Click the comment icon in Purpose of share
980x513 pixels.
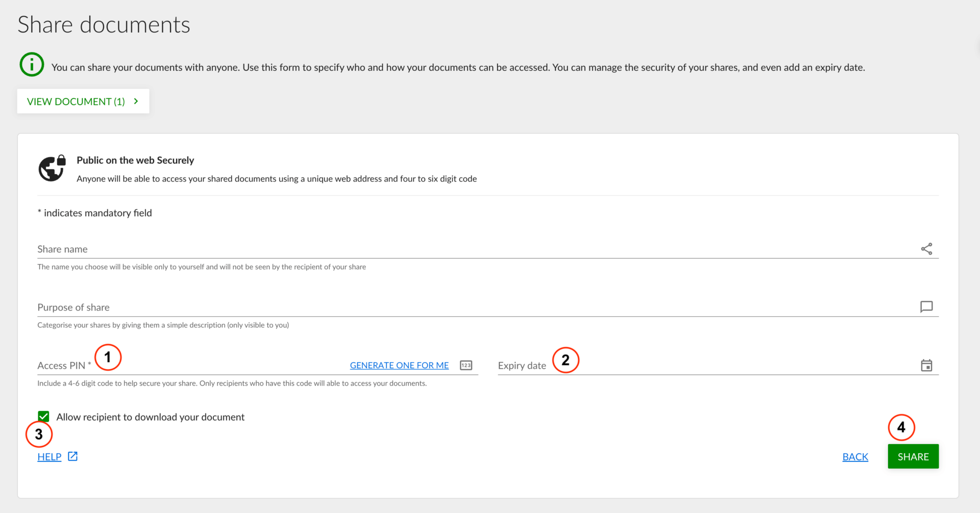pos(926,306)
